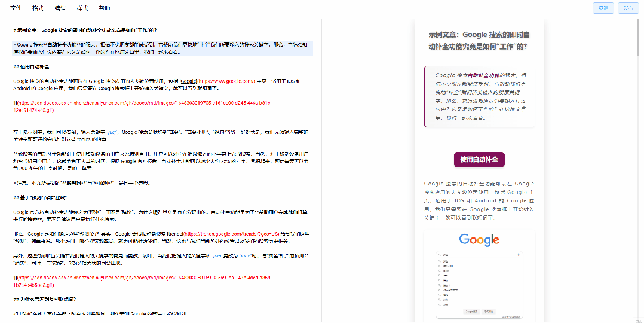Viewport: 644px width, 323px height.
Task: Open the 编辑 menu
Action: (60, 8)
